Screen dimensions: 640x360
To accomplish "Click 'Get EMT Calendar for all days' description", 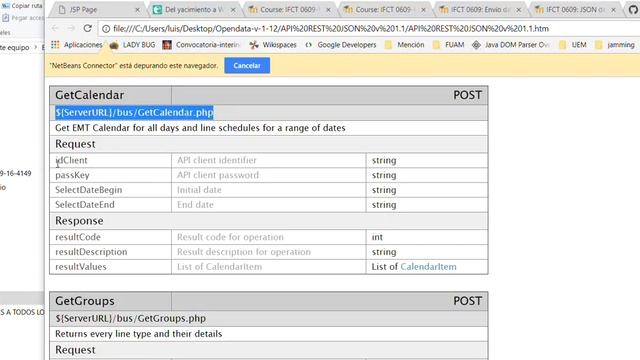I will 200,128.
